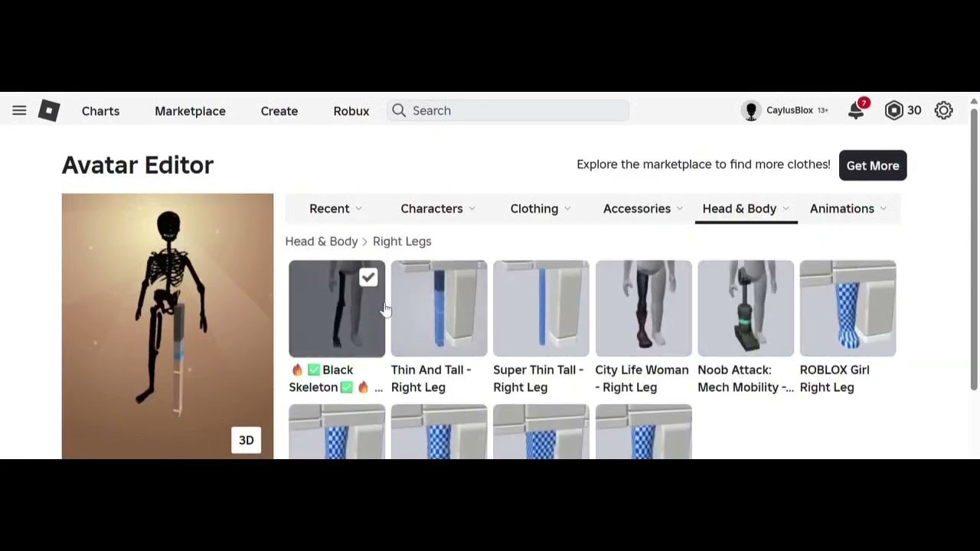This screenshot has height=551, width=980.
Task: Click the Right Legs breadcrumb text
Action: click(x=402, y=241)
